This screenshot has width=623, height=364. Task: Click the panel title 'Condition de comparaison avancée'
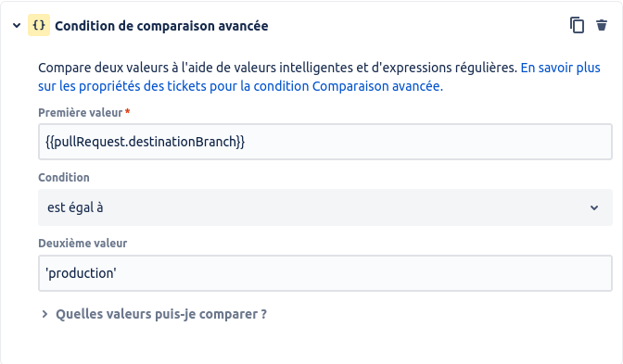[161, 26]
